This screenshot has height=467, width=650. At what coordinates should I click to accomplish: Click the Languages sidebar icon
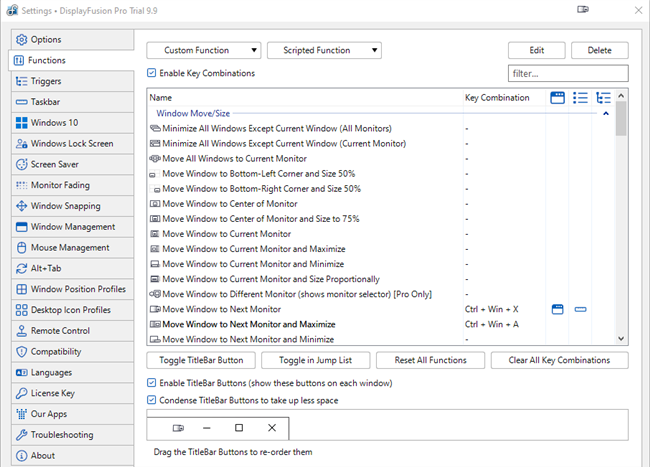(22, 373)
